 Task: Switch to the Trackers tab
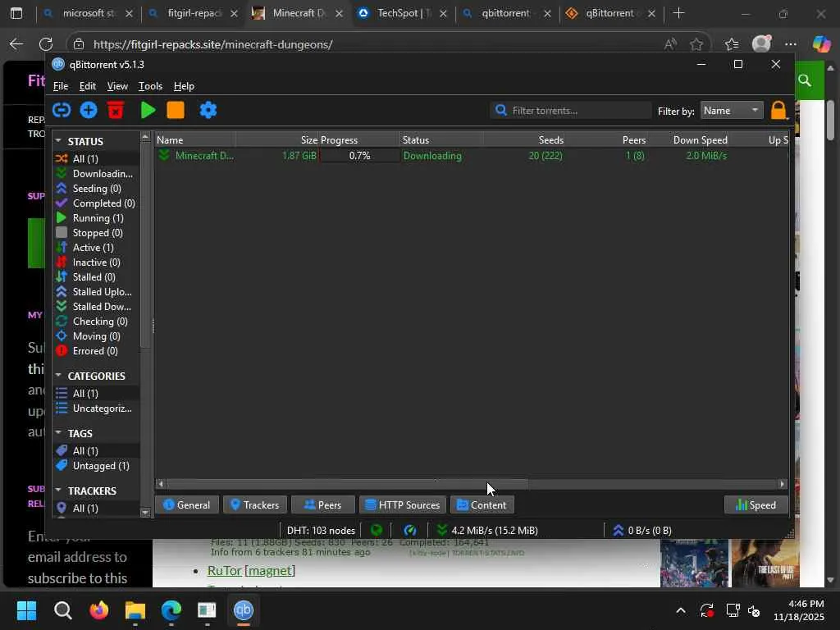point(255,504)
